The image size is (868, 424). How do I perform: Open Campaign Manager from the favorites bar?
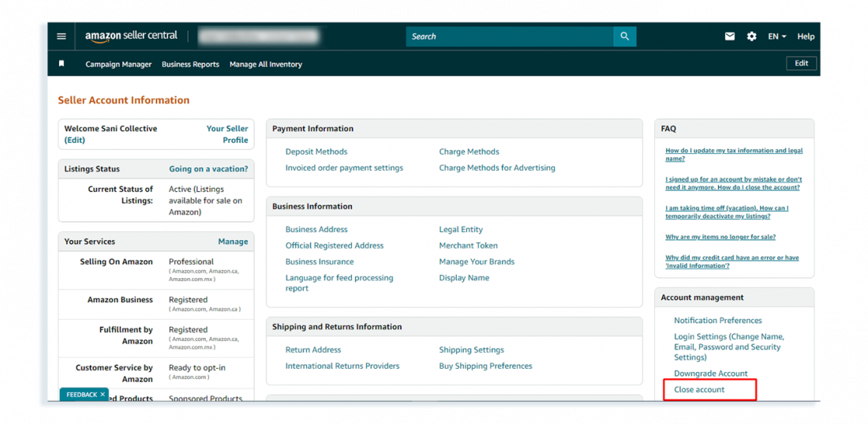(118, 64)
